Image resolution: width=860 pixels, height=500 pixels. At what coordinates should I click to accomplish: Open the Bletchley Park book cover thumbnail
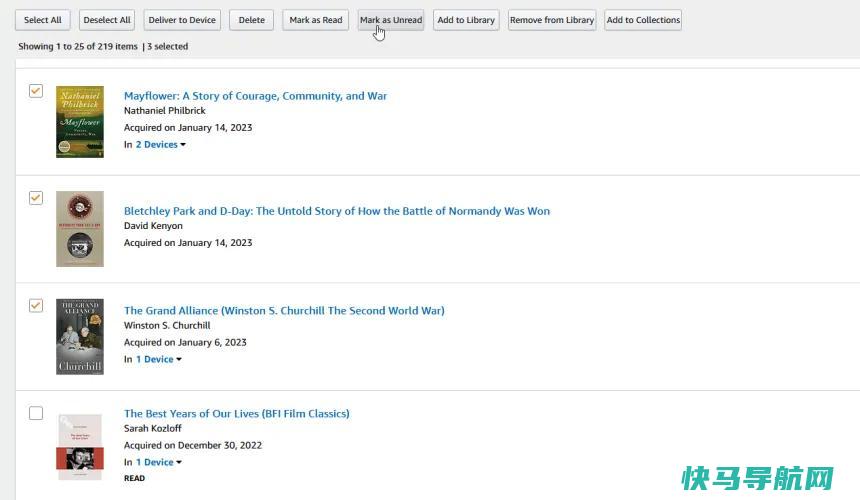[x=80, y=229]
